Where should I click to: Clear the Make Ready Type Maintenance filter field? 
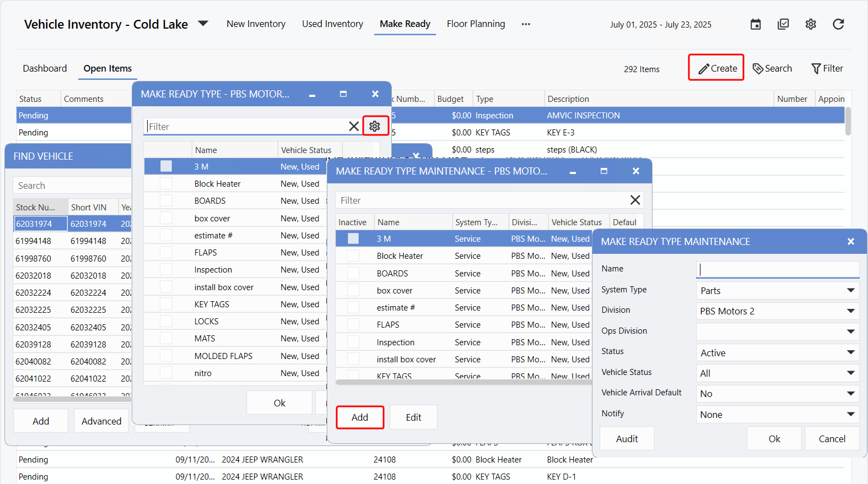[635, 200]
